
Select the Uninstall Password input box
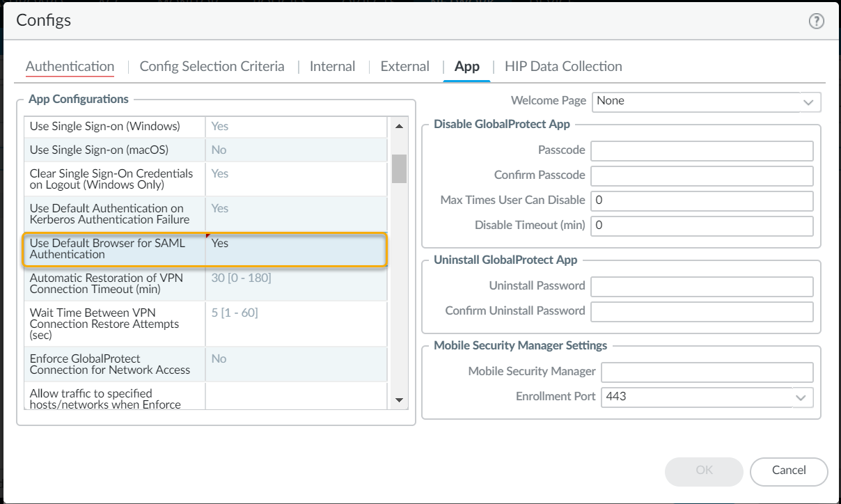tap(702, 287)
